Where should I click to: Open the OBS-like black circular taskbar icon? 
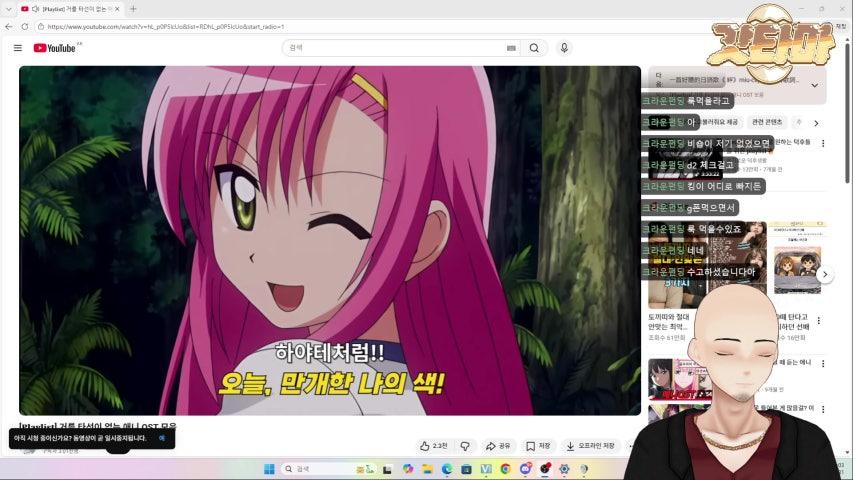pyautogui.click(x=545, y=469)
